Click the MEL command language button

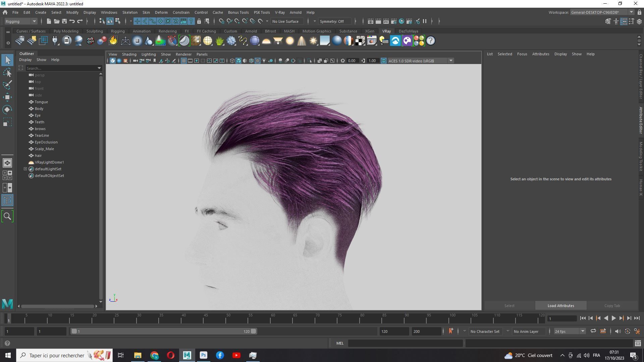tap(340, 343)
